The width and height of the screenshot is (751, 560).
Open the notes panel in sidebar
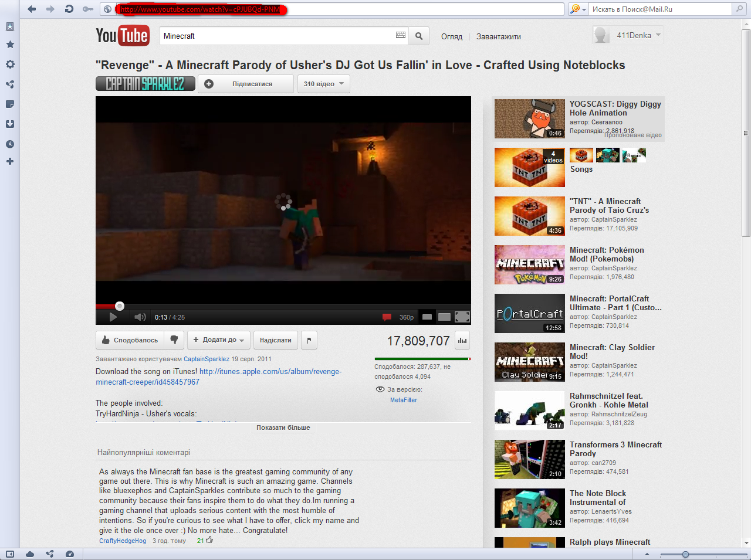pos(10,104)
